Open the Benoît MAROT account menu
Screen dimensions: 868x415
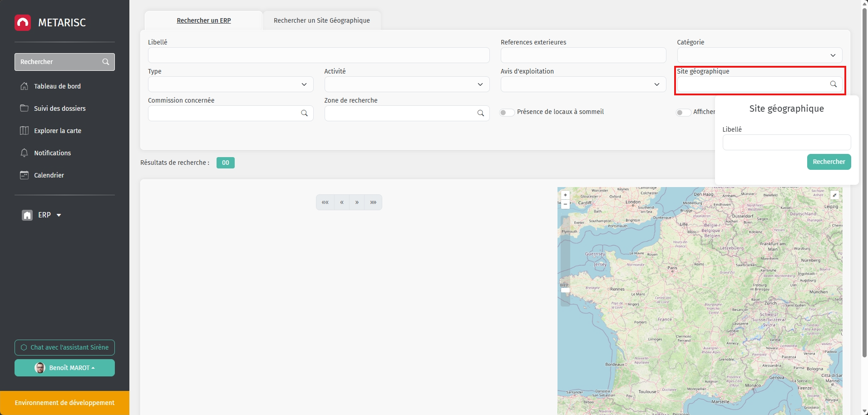click(x=64, y=368)
